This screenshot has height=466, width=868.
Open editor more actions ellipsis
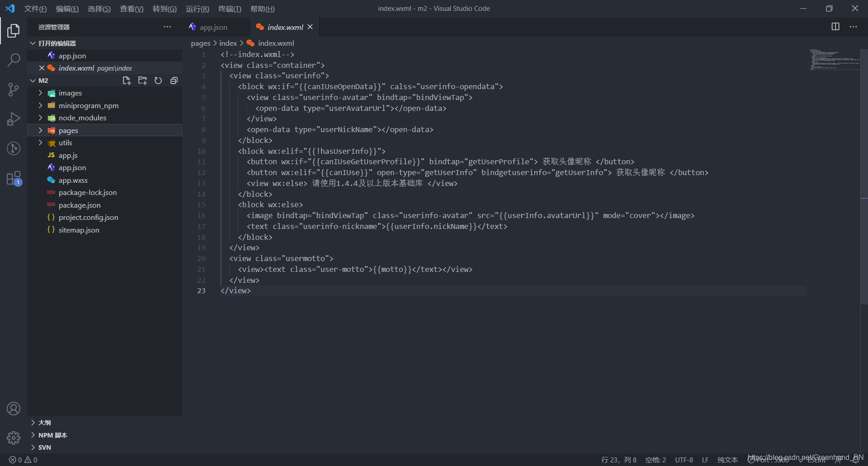click(853, 27)
